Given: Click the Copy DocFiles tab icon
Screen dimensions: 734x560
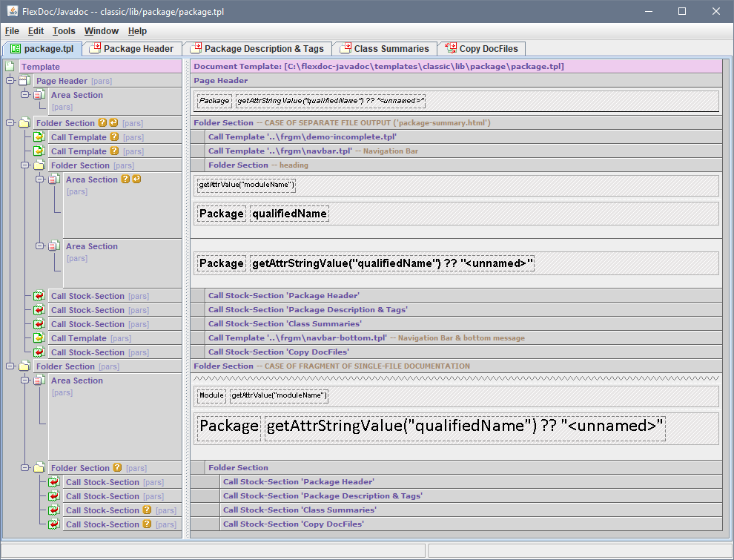Looking at the screenshot, I should 450,49.
